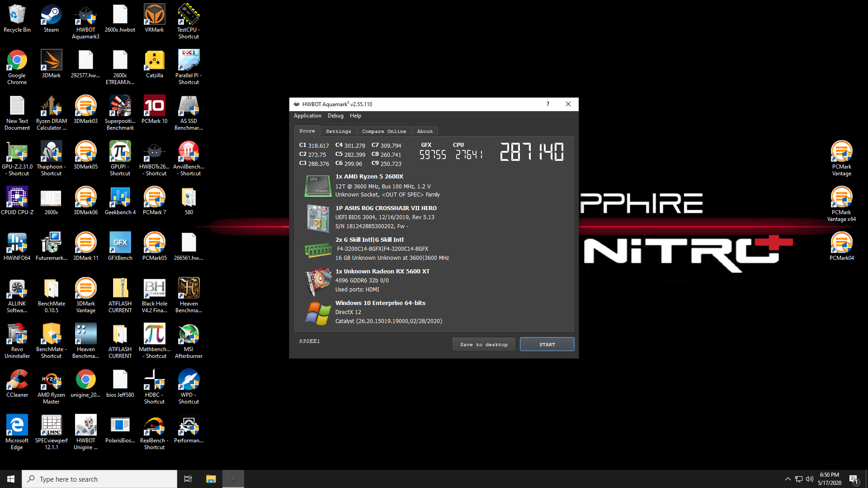Screen dimensions: 868x488
Task: Open the Action Center notifications icon
Action: [x=854, y=479]
